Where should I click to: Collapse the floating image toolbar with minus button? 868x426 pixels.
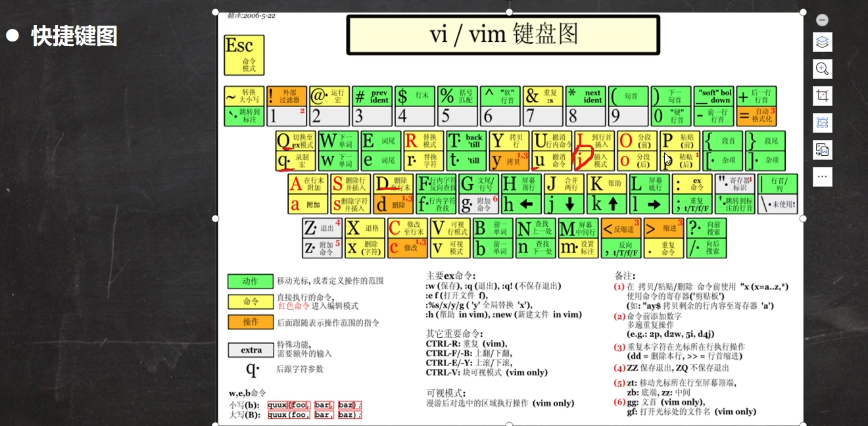pyautogui.click(x=823, y=20)
